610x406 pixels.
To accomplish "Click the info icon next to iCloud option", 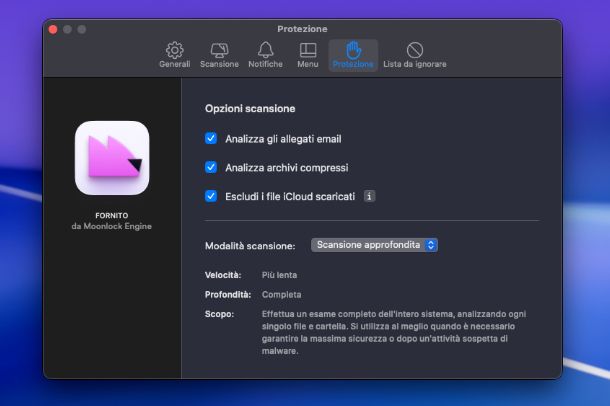I will click(369, 196).
